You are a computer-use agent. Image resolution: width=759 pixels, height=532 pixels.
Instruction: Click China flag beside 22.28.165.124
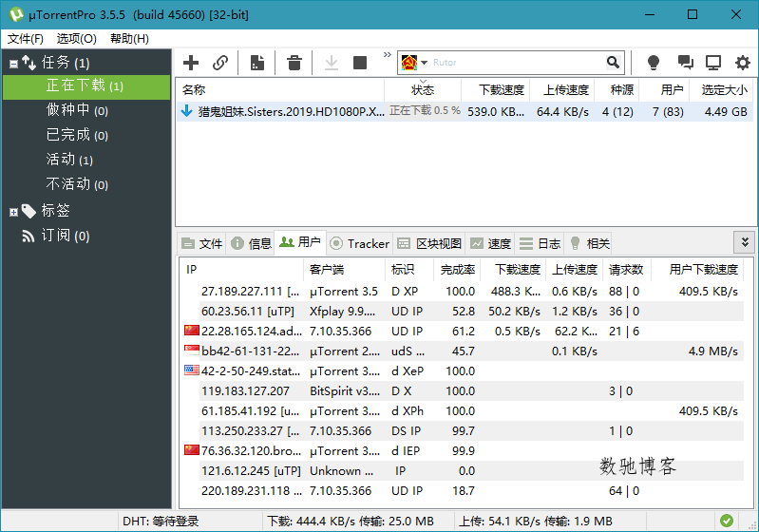coord(192,331)
